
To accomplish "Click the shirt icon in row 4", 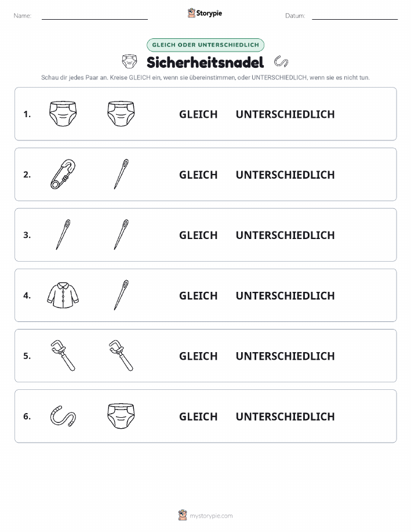I will click(x=63, y=295).
